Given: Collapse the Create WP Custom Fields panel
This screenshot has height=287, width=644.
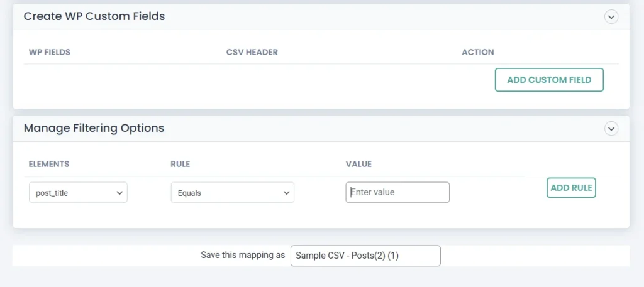Looking at the screenshot, I should [611, 17].
